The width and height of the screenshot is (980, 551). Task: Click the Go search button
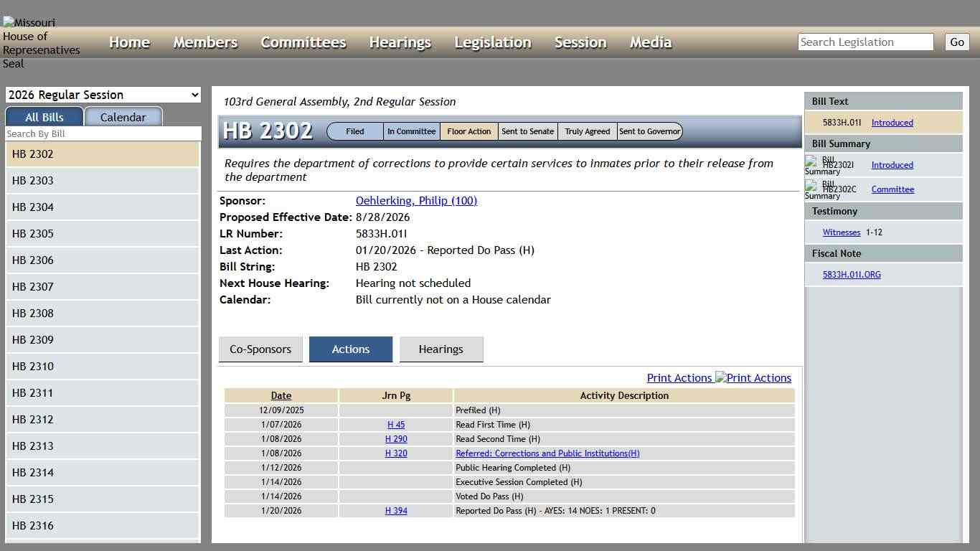pyautogui.click(x=956, y=42)
